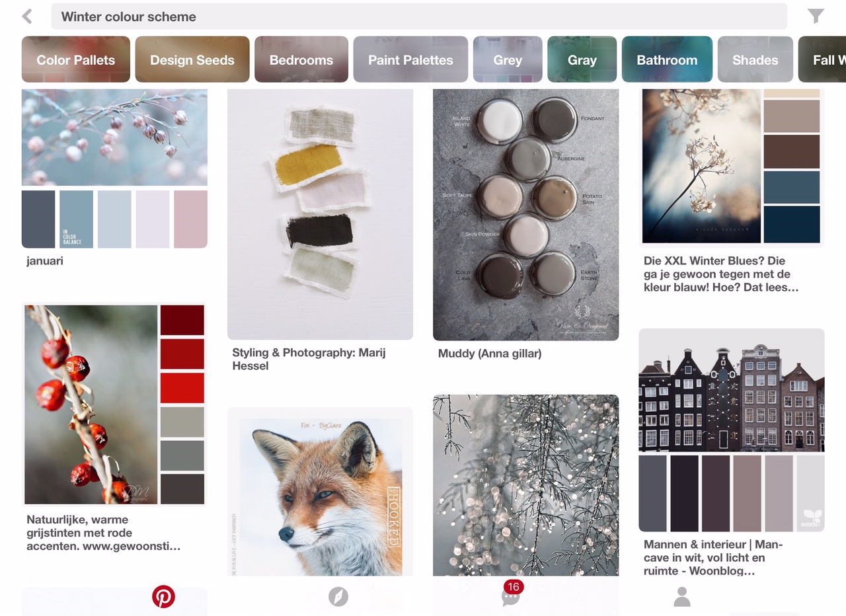The image size is (846, 616).
Task: Choose the Bathroom filter chip
Action: (667, 59)
